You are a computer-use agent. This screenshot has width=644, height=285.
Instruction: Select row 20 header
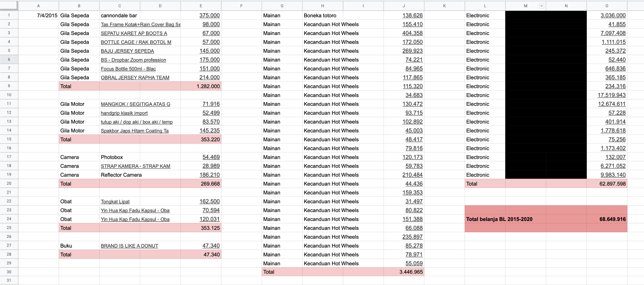(9, 183)
